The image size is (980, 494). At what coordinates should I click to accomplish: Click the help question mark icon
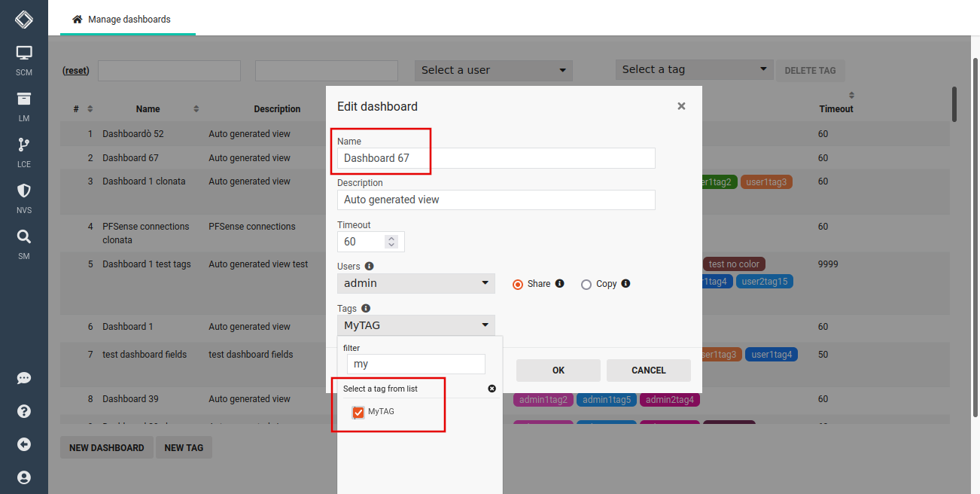[23, 411]
